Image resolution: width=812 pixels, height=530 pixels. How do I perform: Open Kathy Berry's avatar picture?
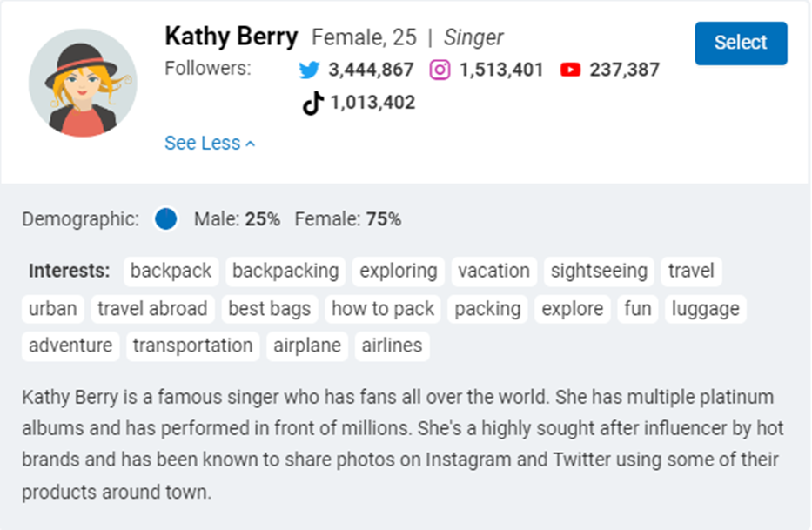coord(83,83)
